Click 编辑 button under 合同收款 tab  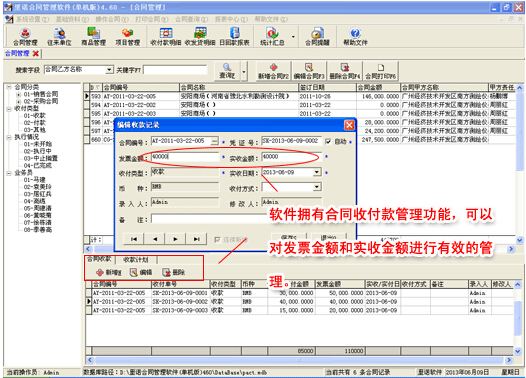(x=141, y=272)
